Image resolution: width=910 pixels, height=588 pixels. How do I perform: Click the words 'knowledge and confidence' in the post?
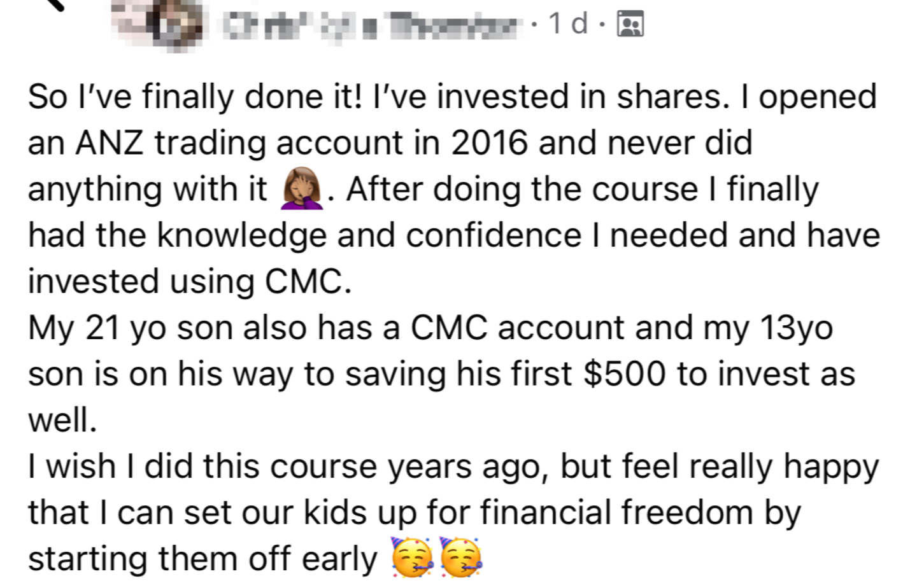tap(369, 235)
